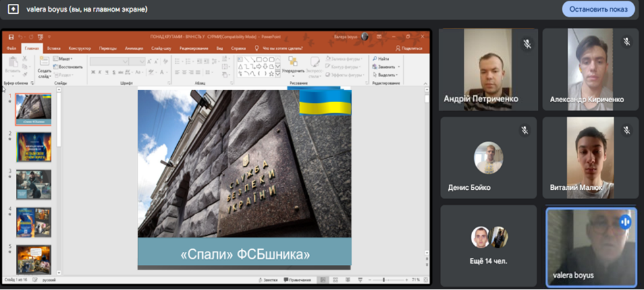Click the status bar zoom slider
Image resolution: width=644 pixels, height=290 pixels.
pos(387,279)
